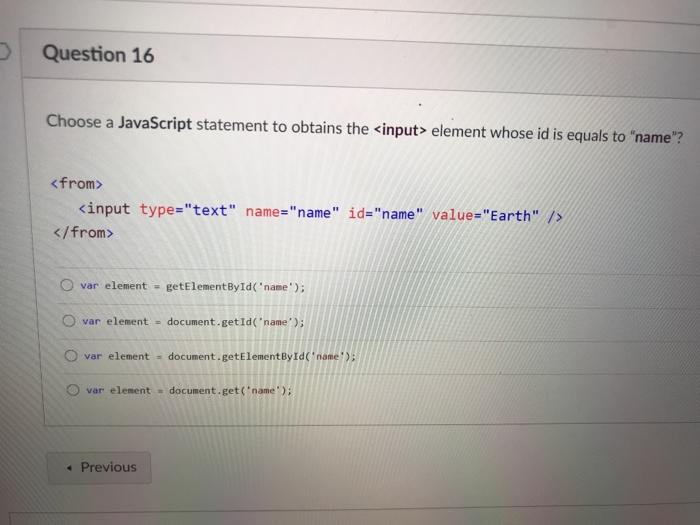Click the name="name" attribute in the code
Viewport: 700px width, 525px height.
(x=292, y=212)
